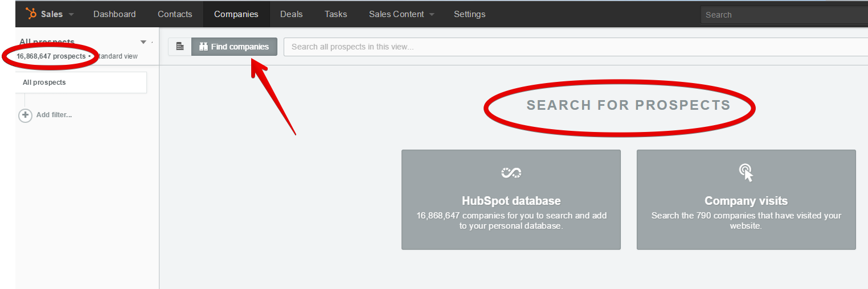
Task: Click the plus icon beside Add filter
Action: 26,115
